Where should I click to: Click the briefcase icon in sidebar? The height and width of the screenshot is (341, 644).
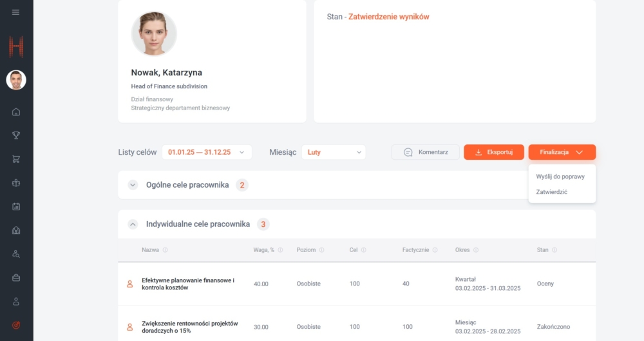coord(16,278)
